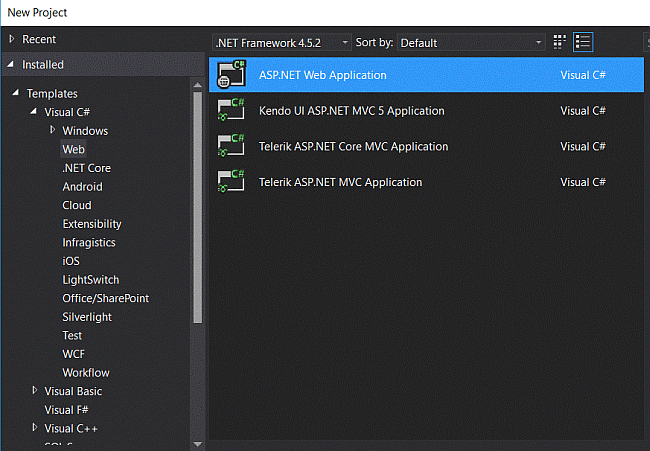Switch to small icons view

click(x=560, y=42)
